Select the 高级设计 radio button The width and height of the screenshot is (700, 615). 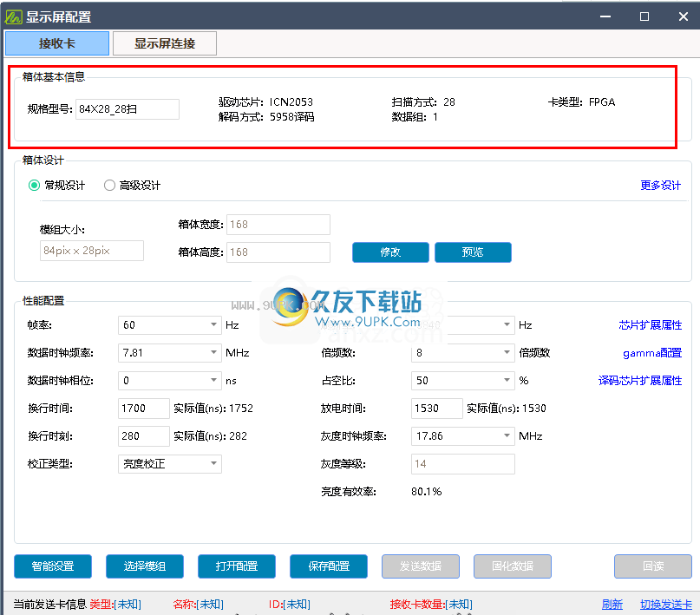coord(109,186)
